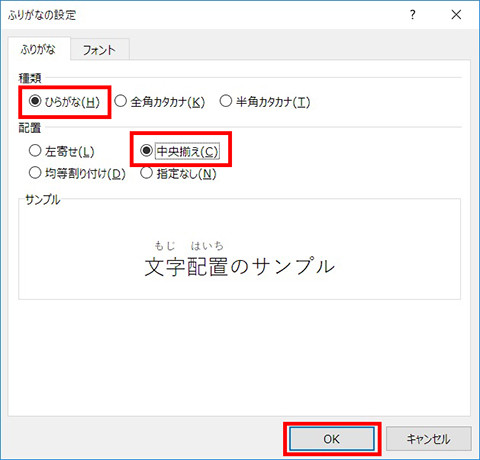Click the 文字配置のサンプル preview text
This screenshot has height=460, width=480.
[239, 267]
